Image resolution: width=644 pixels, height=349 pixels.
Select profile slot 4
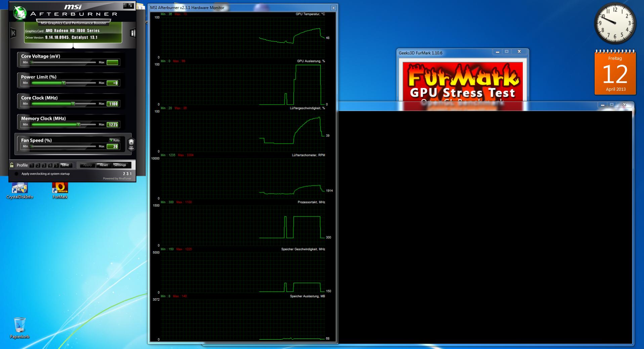pyautogui.click(x=50, y=165)
